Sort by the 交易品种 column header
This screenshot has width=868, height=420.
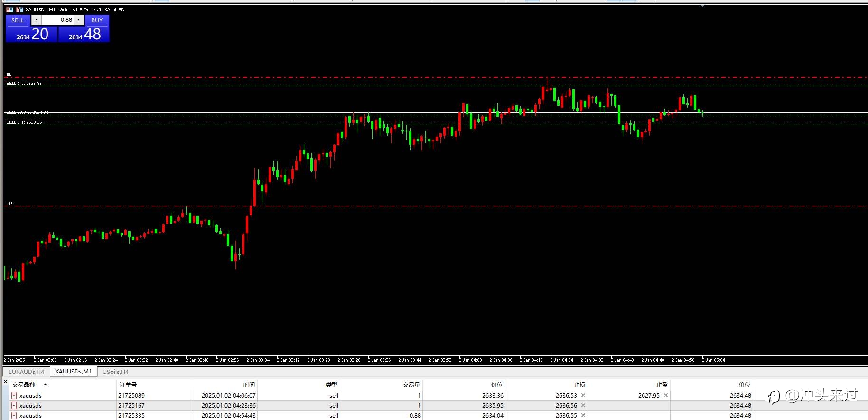click(24, 384)
